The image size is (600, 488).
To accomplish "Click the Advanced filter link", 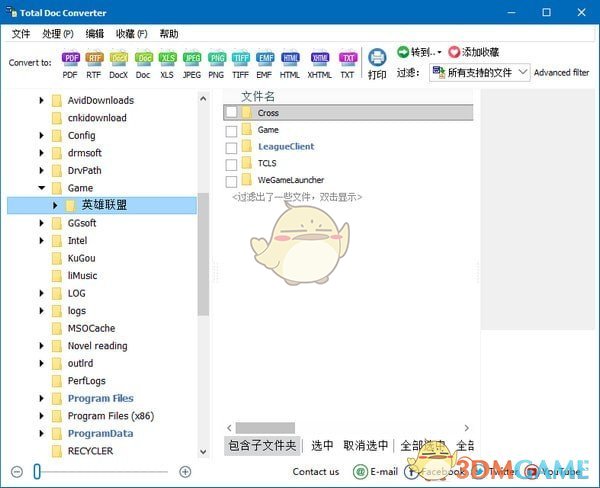I will [x=562, y=73].
